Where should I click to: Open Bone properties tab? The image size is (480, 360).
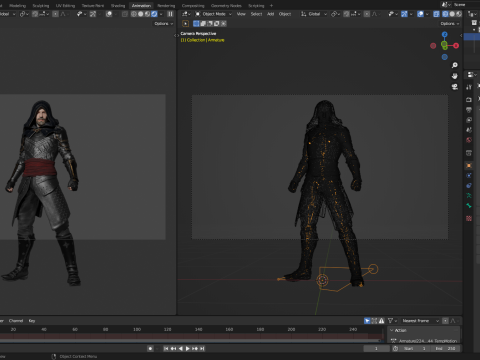(469, 206)
